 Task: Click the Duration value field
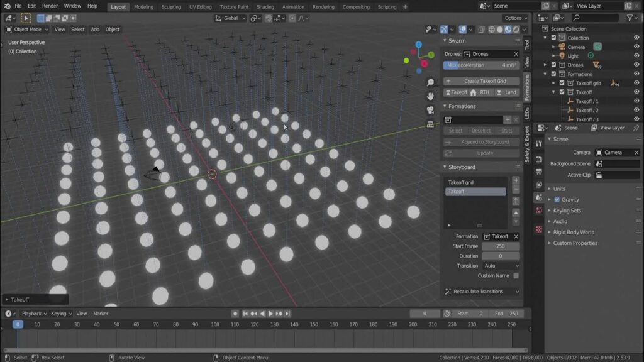501,256
